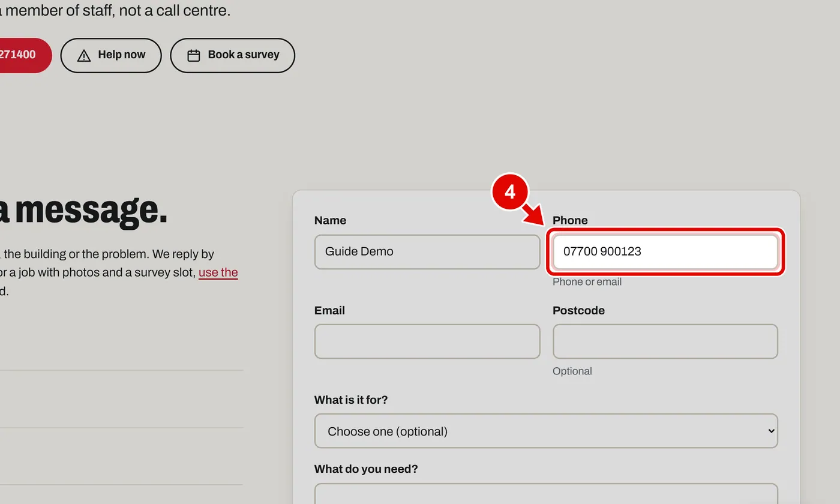Click the Postcode input field
840x504 pixels.
click(665, 341)
